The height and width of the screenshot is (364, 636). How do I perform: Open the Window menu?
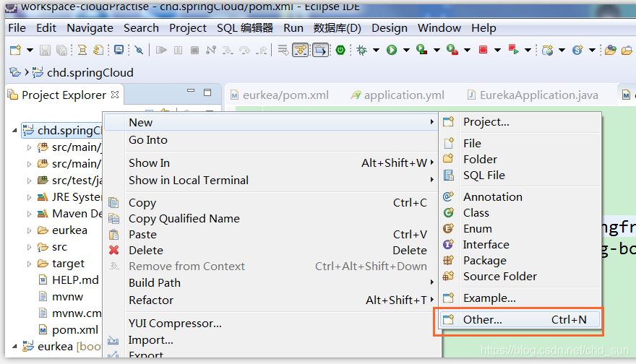click(x=439, y=28)
